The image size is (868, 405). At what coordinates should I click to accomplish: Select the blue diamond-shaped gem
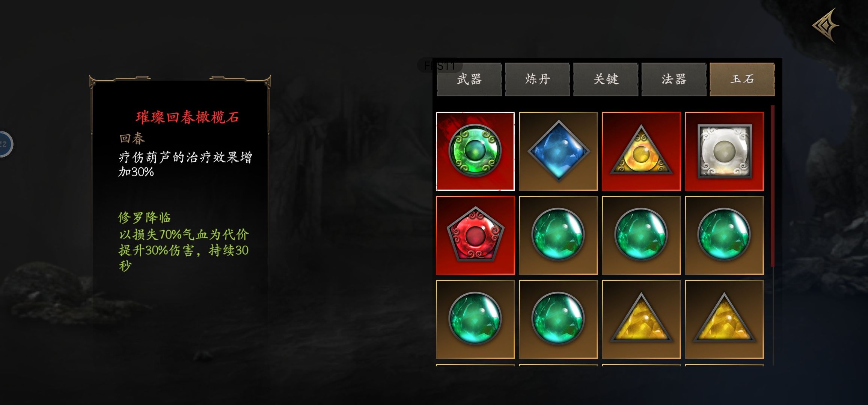558,151
